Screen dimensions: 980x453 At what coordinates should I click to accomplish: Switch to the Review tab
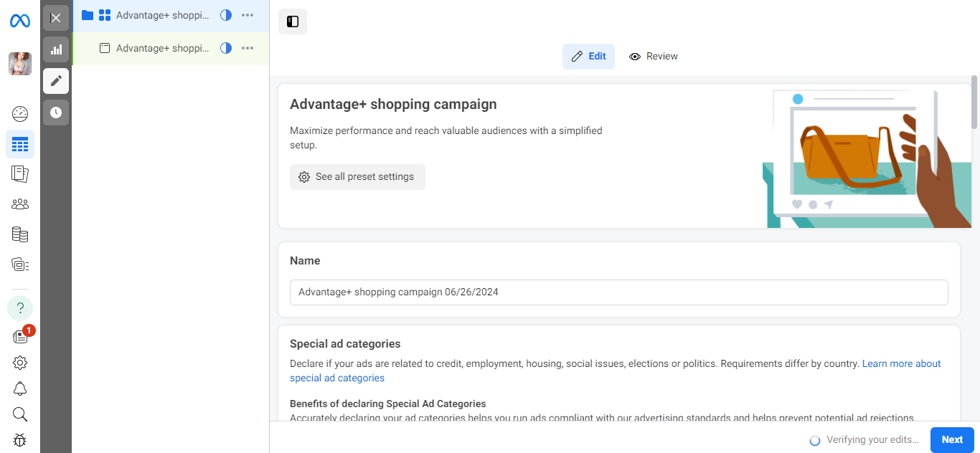tap(653, 57)
